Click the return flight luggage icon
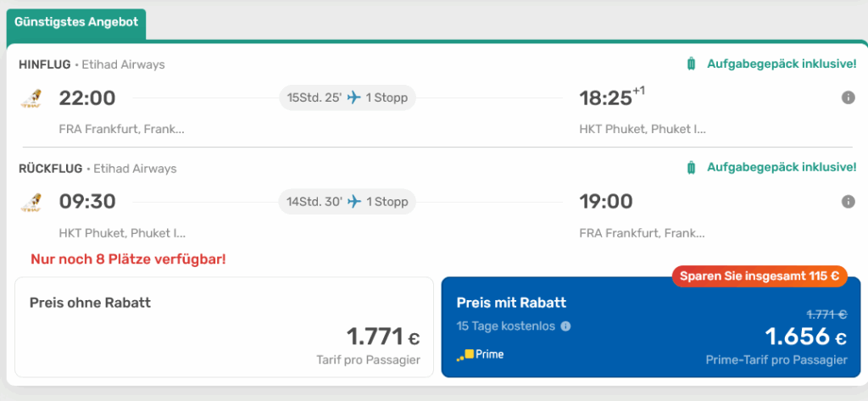Viewport: 868px width, 401px height. 691,168
